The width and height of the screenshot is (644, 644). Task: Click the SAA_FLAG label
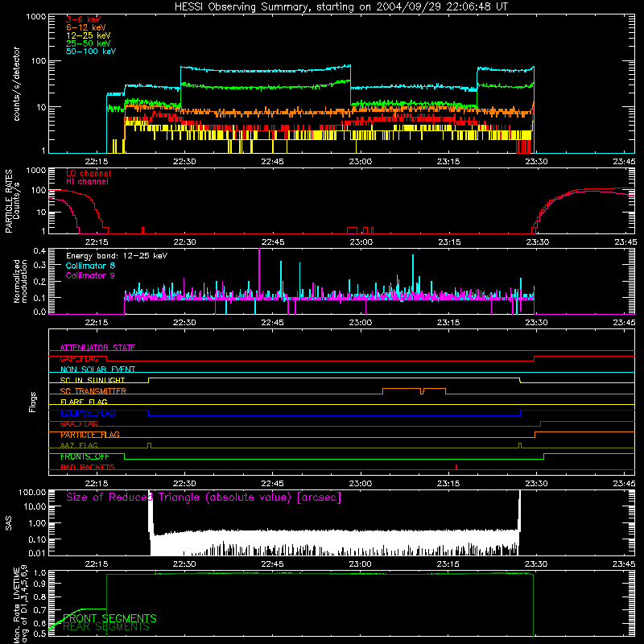79,424
